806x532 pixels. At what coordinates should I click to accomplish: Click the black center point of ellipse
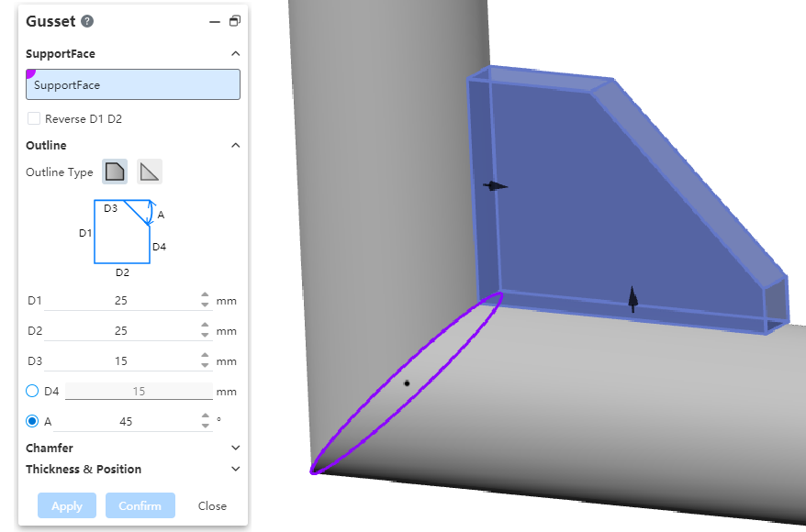click(407, 383)
